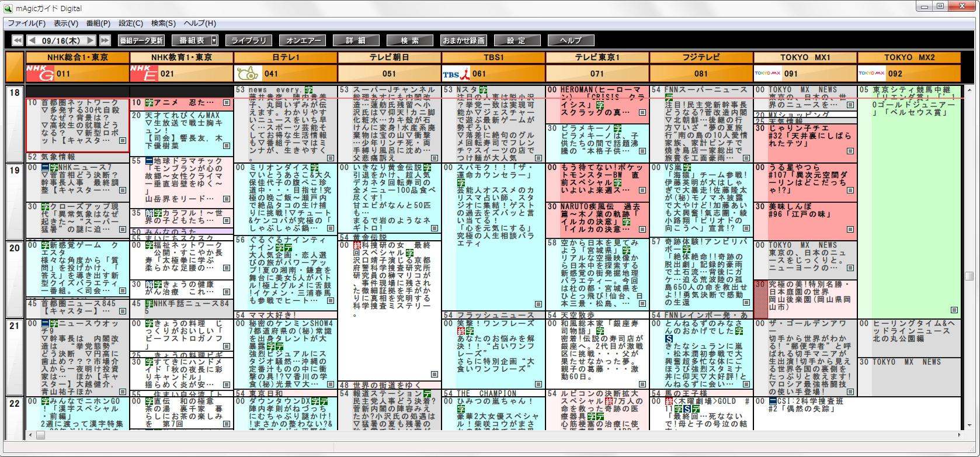Open details icon for 首都圏ネットワーク

click(123, 141)
